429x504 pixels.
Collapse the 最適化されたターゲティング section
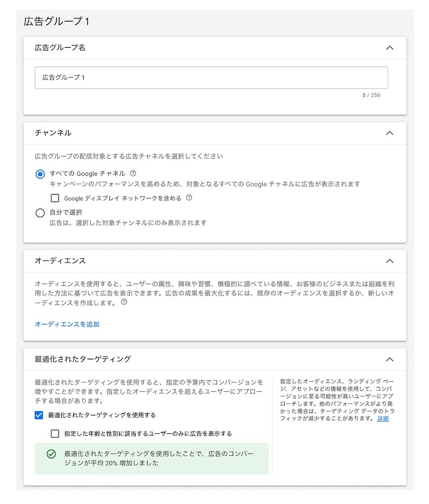390,359
